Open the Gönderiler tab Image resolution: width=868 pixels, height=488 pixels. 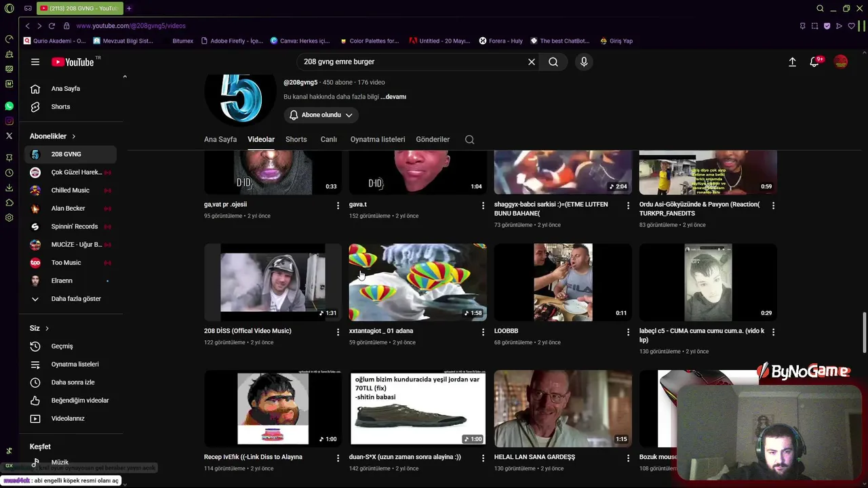[433, 140]
